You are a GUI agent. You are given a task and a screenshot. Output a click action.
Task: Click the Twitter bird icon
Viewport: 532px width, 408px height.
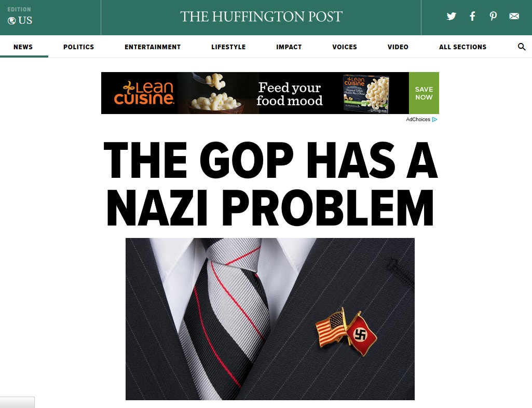point(451,16)
